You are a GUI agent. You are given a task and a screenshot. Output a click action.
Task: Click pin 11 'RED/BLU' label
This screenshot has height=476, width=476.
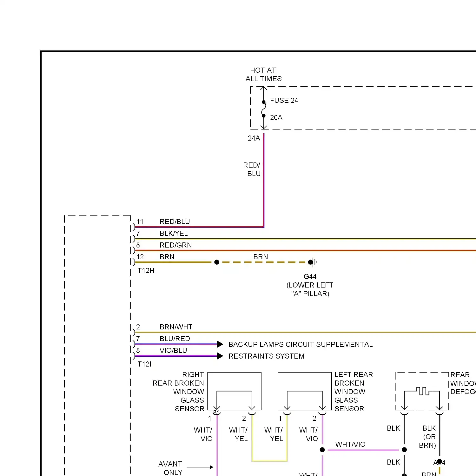[x=175, y=222]
